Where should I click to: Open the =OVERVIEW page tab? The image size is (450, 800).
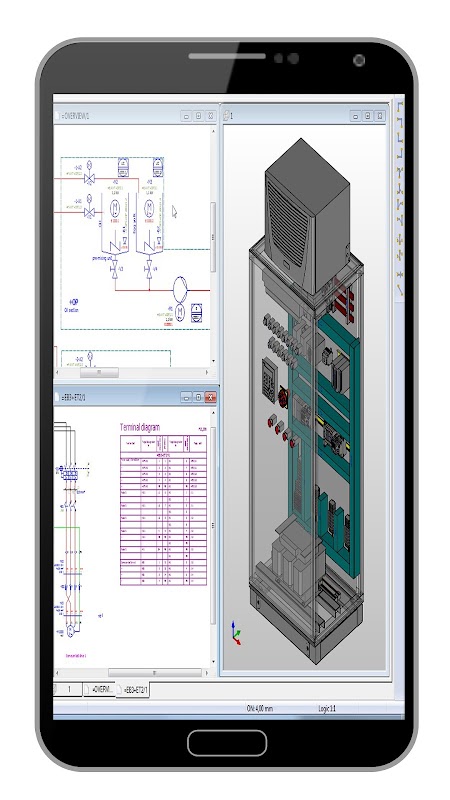tap(99, 689)
